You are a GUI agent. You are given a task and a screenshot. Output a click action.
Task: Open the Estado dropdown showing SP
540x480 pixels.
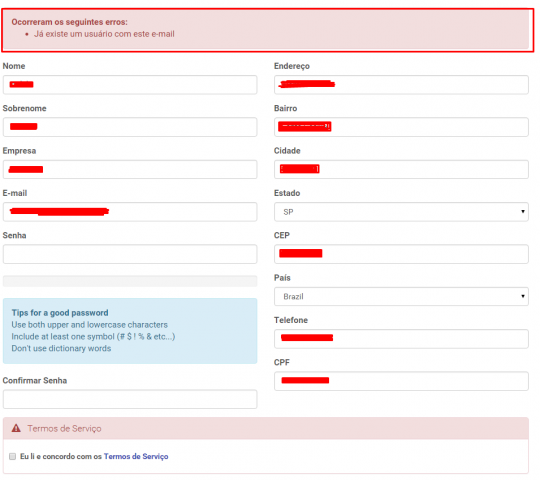(x=401, y=212)
